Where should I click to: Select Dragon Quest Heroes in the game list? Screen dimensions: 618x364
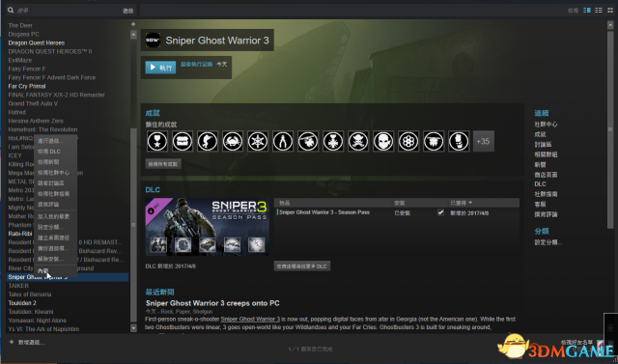pos(37,42)
